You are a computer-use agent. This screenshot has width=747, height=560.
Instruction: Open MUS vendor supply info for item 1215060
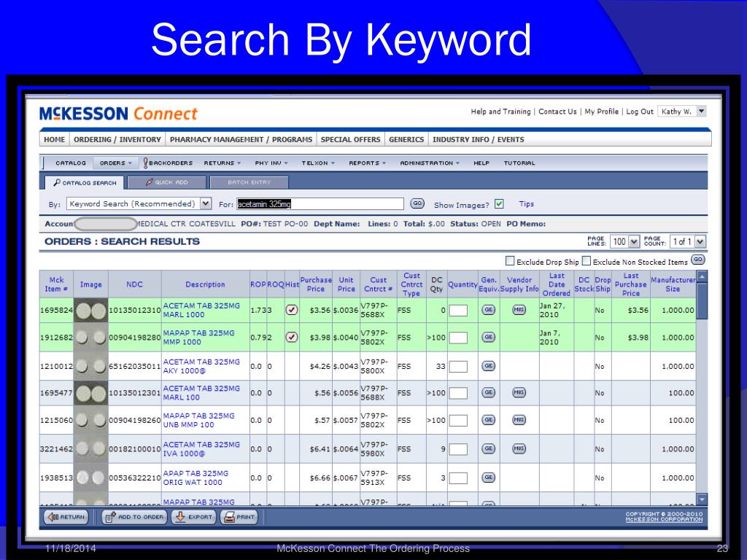[519, 419]
